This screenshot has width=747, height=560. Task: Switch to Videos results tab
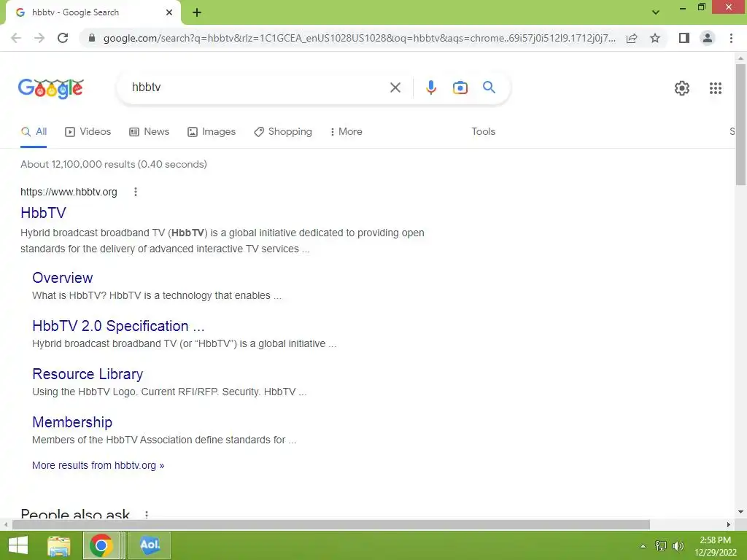(88, 131)
